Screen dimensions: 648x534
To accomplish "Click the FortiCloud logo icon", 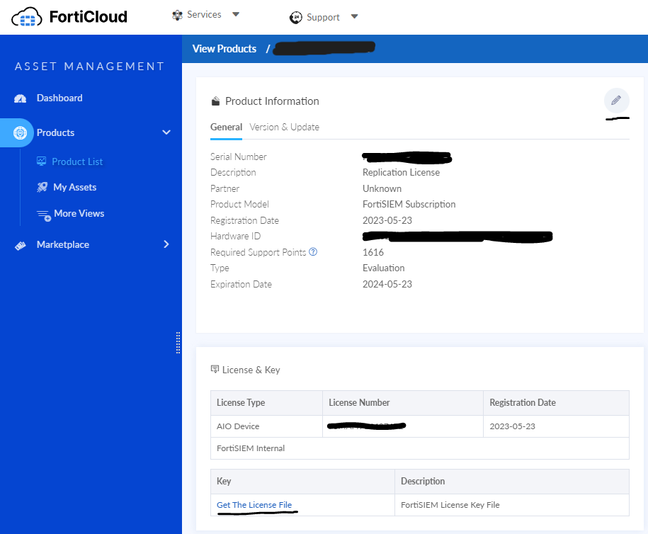I will coord(26,17).
